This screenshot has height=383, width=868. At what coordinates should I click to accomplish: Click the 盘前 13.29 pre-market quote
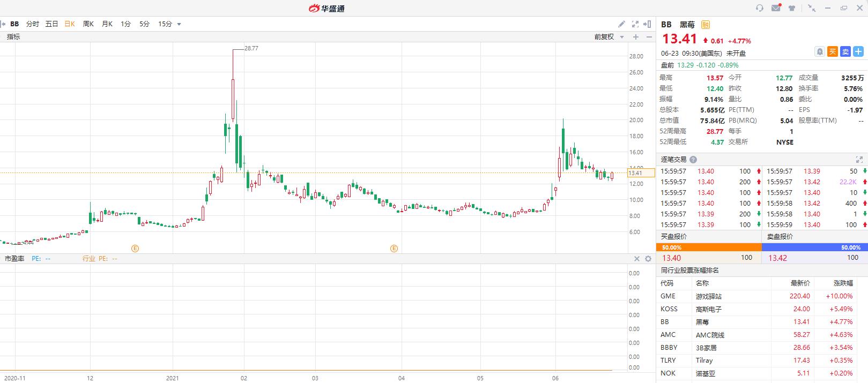700,65
